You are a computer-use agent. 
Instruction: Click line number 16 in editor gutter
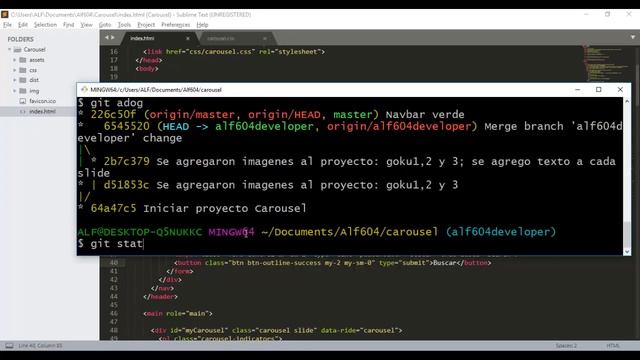pos(114,52)
